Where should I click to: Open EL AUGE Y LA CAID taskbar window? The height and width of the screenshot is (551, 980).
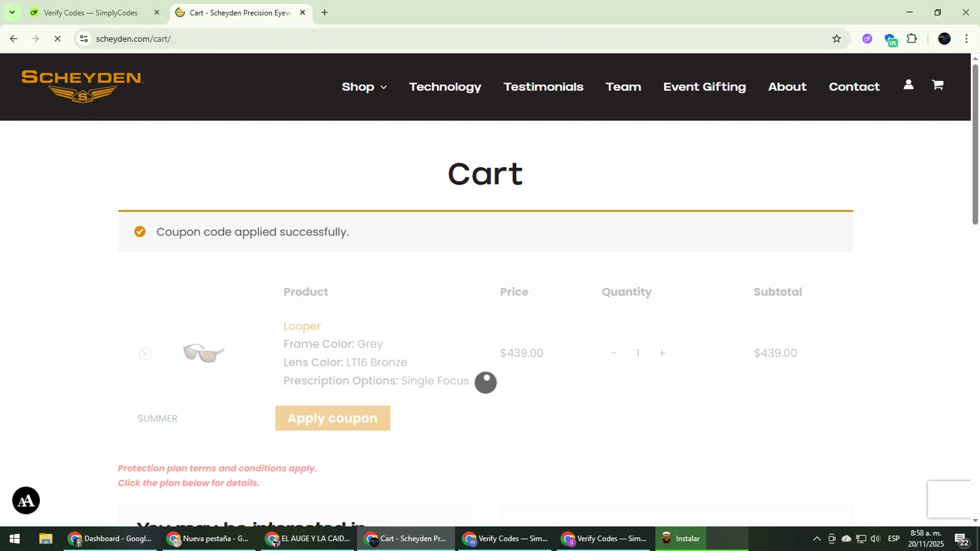[308, 539]
